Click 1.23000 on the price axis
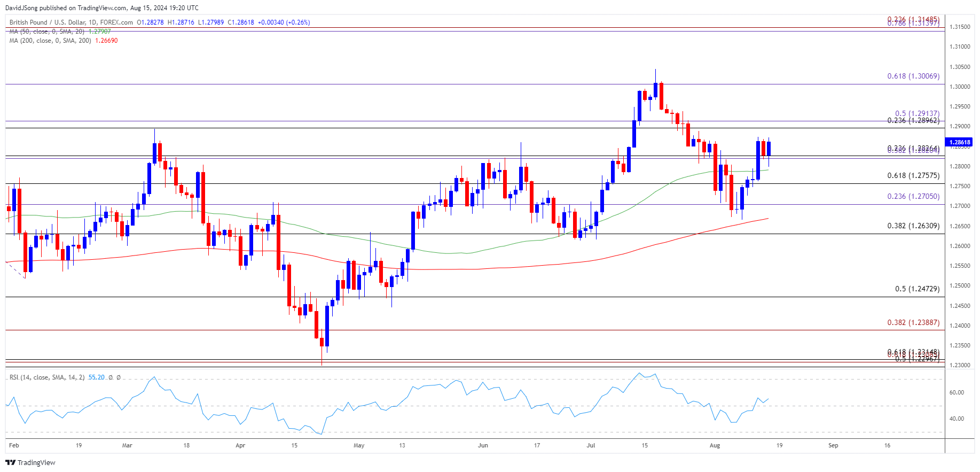This screenshot has height=472, width=980. (x=960, y=366)
